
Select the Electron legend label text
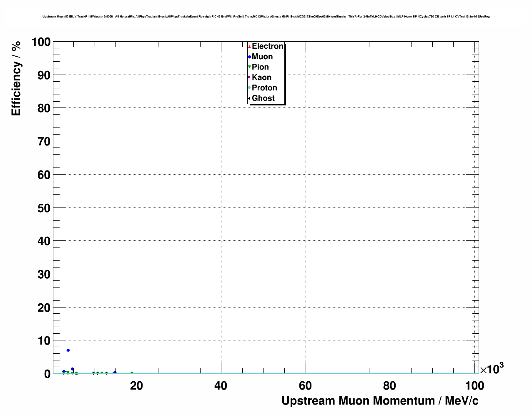(267, 46)
